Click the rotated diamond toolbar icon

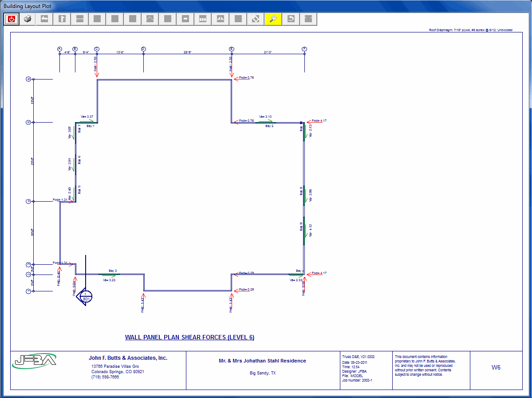point(256,19)
